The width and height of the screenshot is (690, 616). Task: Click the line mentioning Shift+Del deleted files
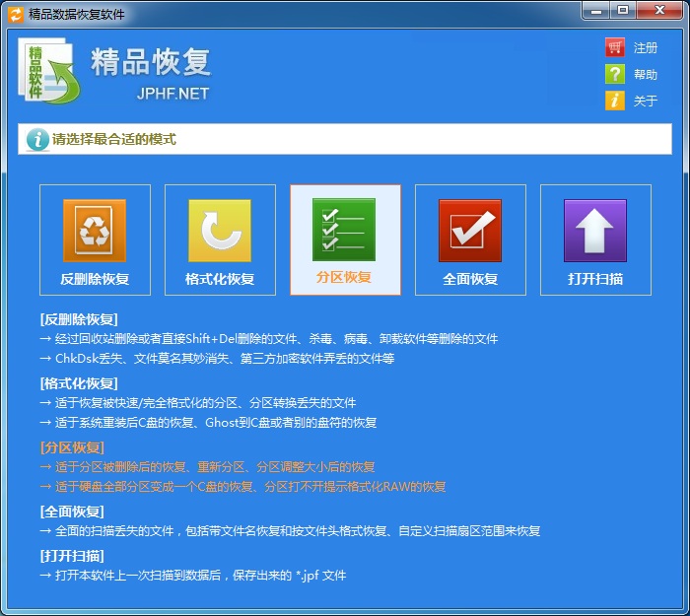tap(269, 339)
